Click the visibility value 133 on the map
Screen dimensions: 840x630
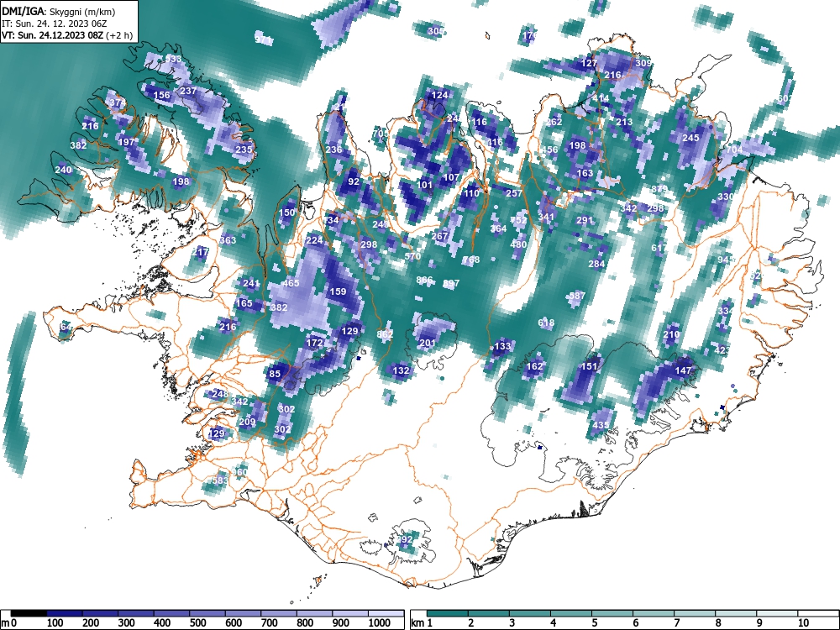pos(502,346)
